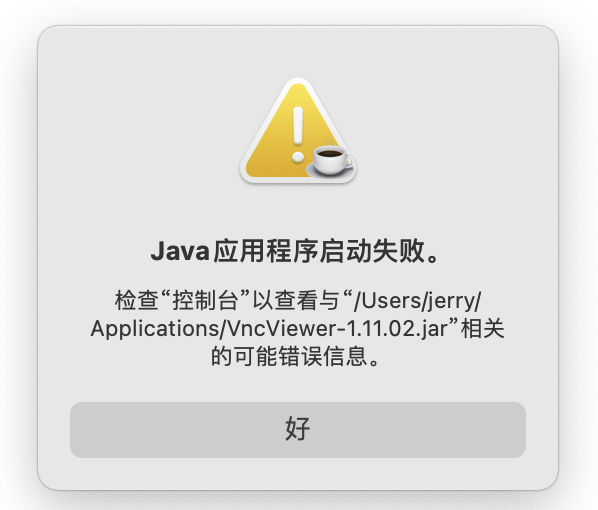Click the last line 的可能错误信息
The width and height of the screenshot is (598, 510).
[296, 356]
